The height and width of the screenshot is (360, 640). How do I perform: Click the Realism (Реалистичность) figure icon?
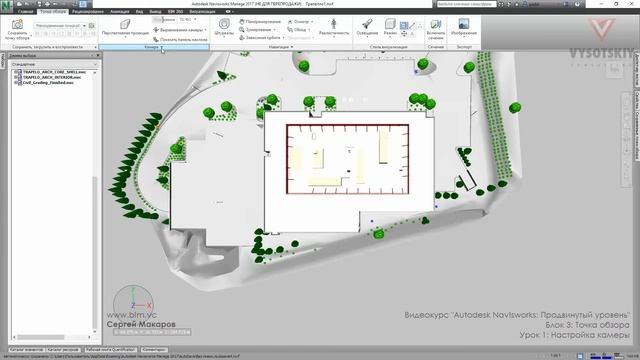click(333, 24)
